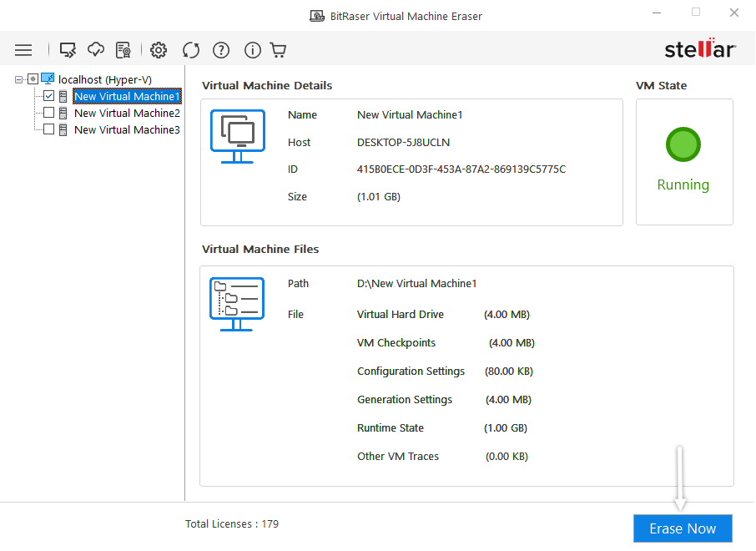Click the VM Checkpoints entry
This screenshot has width=756, height=551.
396,343
